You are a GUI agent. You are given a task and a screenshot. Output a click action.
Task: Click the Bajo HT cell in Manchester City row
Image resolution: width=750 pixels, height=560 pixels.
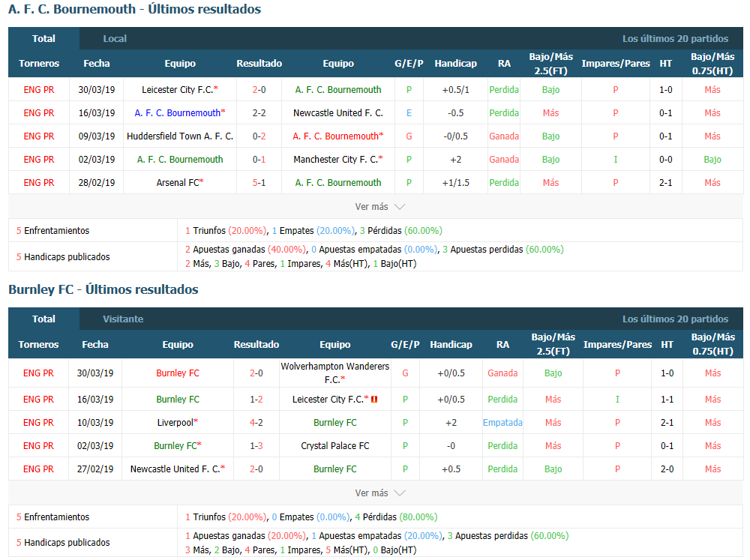(712, 160)
